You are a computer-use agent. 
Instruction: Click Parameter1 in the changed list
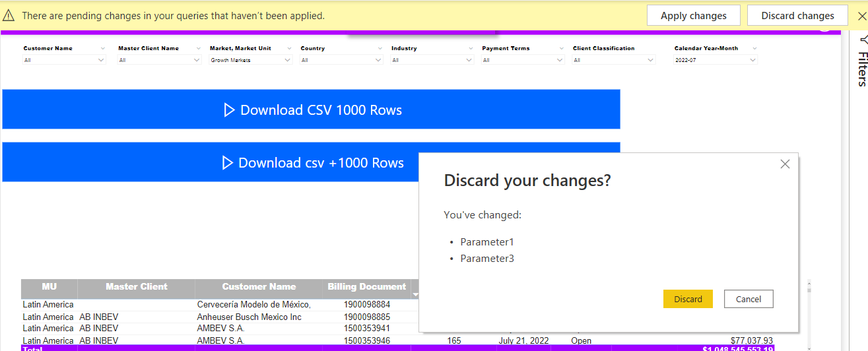pos(487,242)
